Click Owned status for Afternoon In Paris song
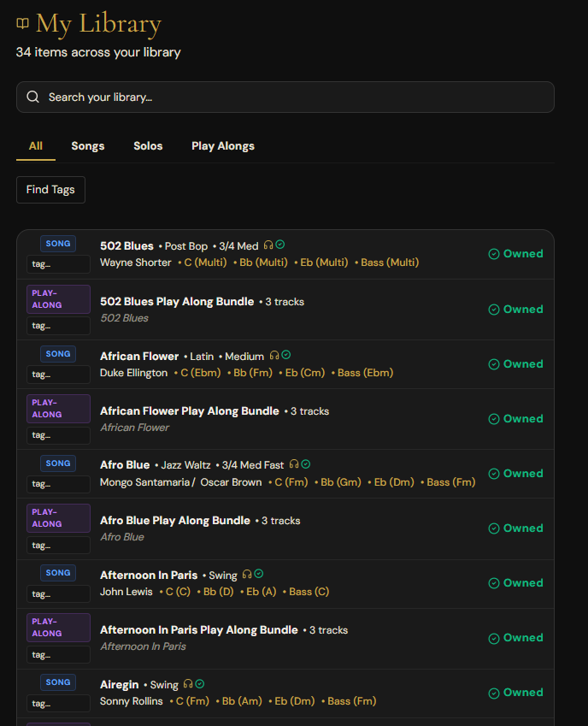 point(515,583)
